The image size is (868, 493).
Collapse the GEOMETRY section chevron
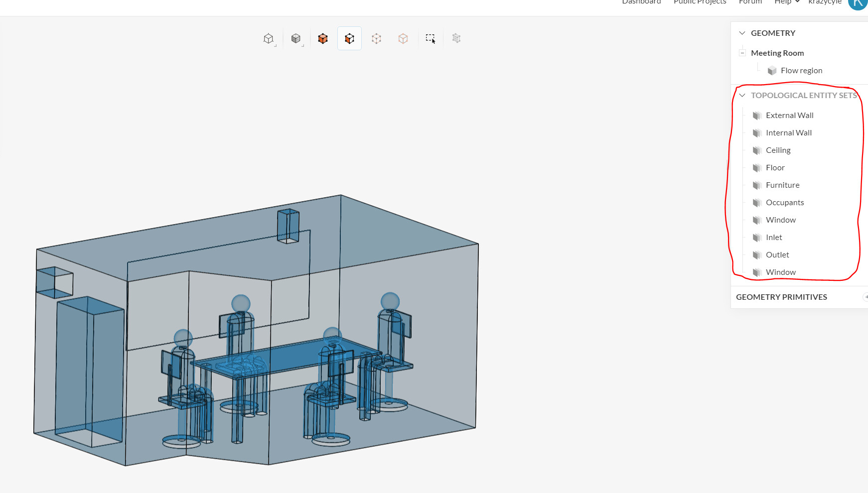[x=742, y=33]
